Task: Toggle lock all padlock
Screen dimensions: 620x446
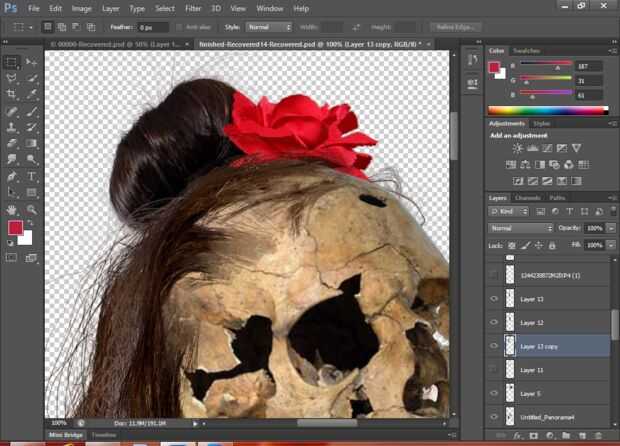Action: coord(552,246)
